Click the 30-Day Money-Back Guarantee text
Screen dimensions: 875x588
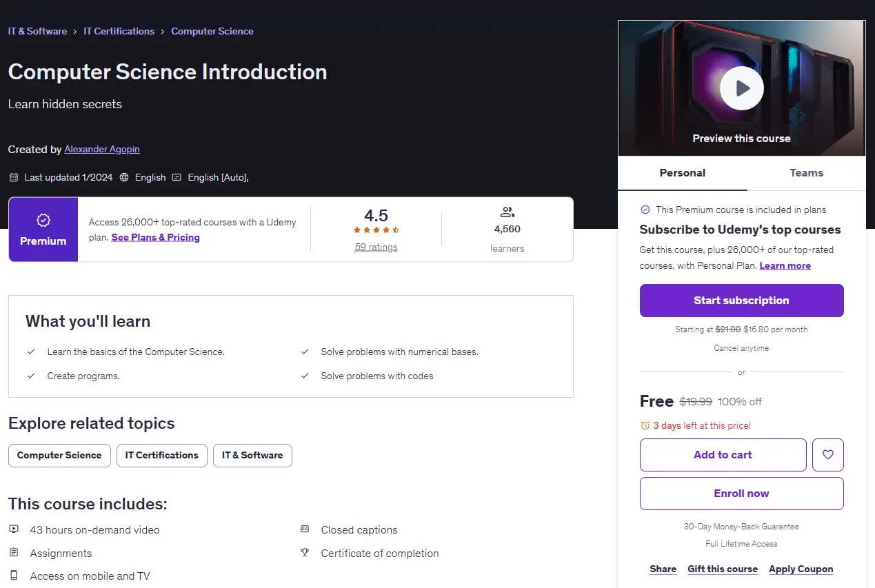pyautogui.click(x=741, y=527)
